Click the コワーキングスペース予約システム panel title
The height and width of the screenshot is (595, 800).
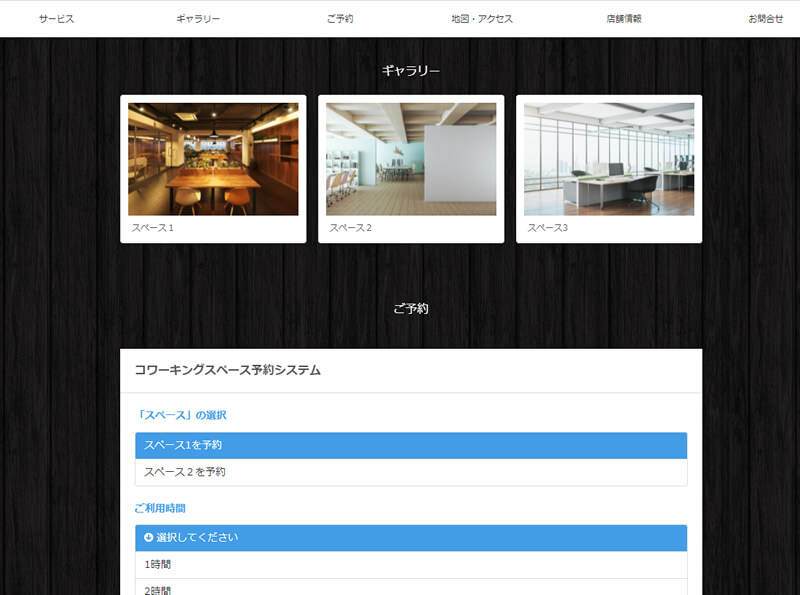pos(228,371)
